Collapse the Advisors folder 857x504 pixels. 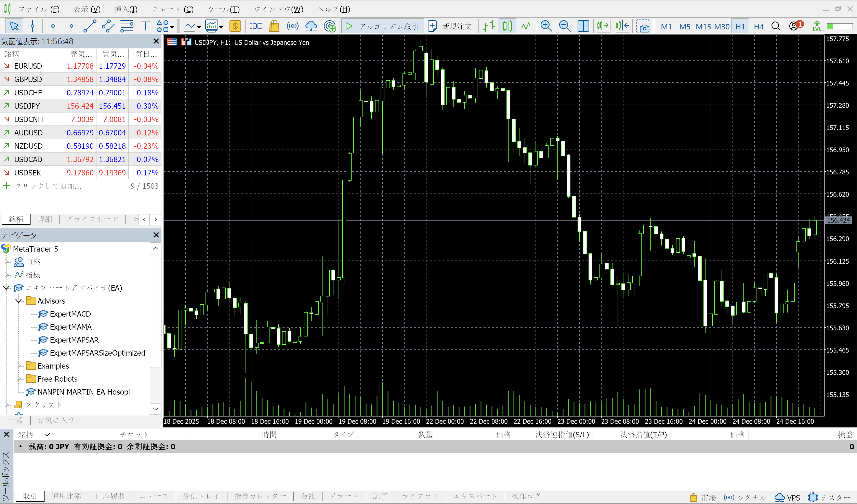(x=19, y=301)
